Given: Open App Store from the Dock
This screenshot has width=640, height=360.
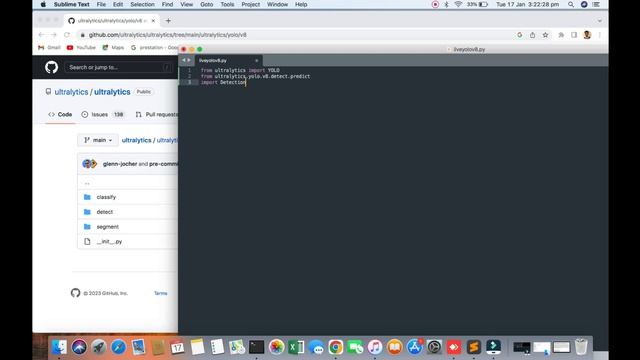Looking at the screenshot, I should click(x=414, y=347).
